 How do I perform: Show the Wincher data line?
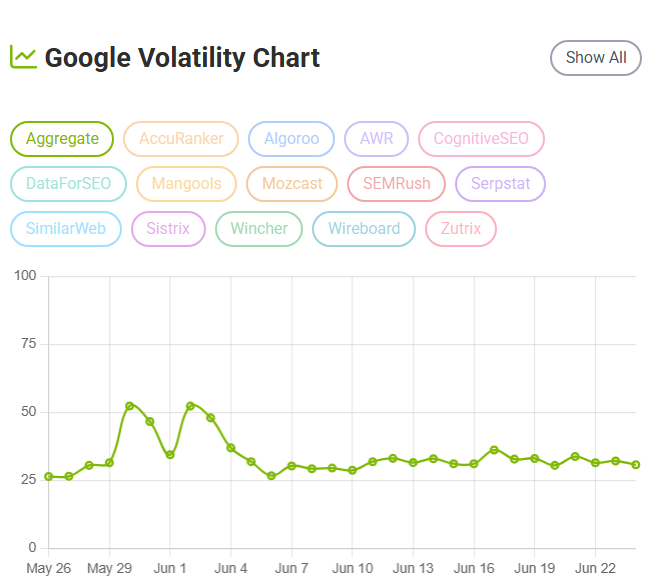tap(259, 229)
